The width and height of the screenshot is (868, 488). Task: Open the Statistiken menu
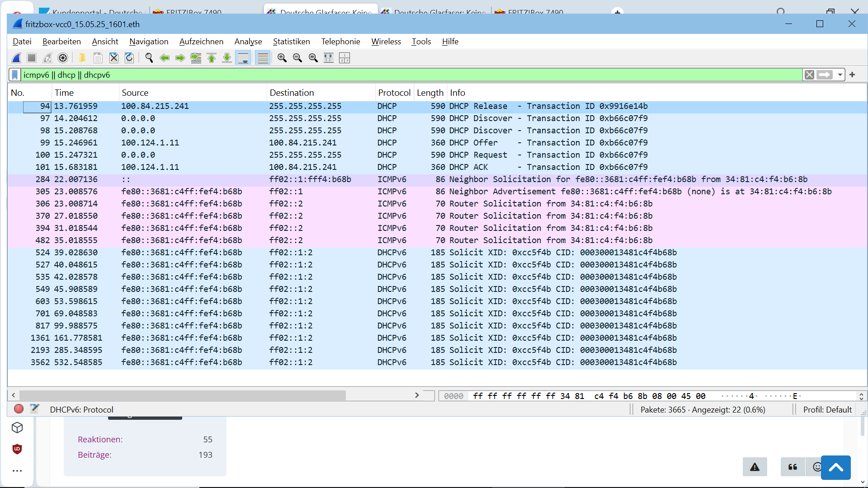(291, 42)
